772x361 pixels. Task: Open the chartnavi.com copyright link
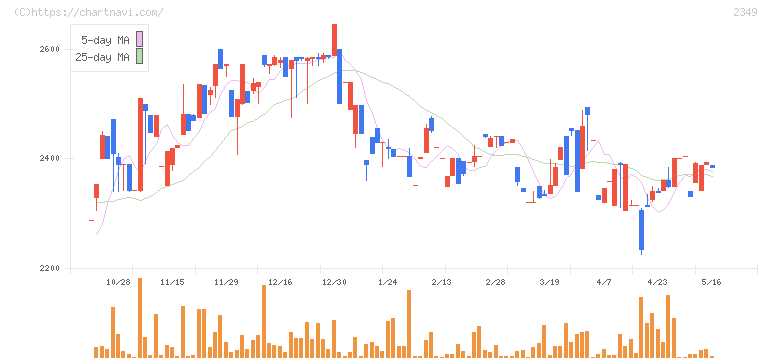coord(89,12)
